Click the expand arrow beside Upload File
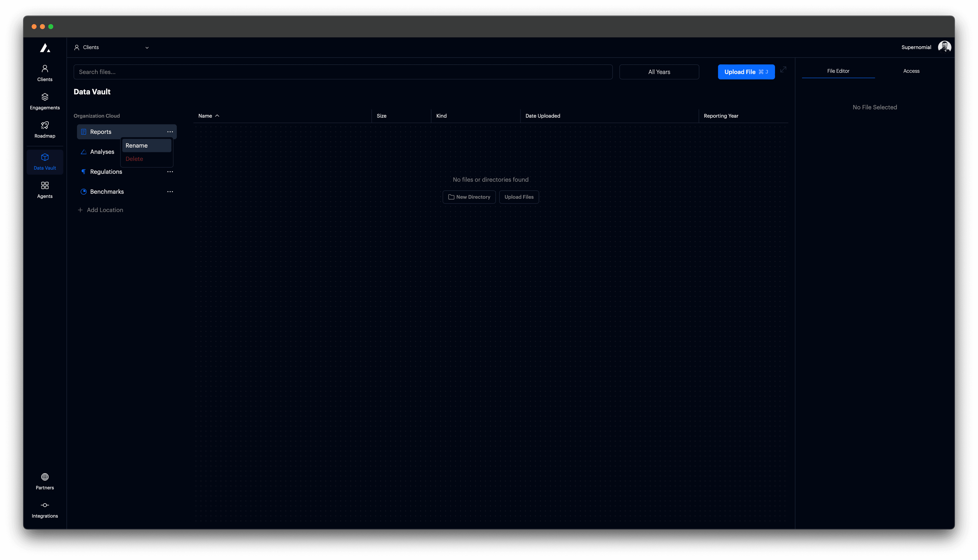Viewport: 978px width, 560px height. tap(783, 70)
